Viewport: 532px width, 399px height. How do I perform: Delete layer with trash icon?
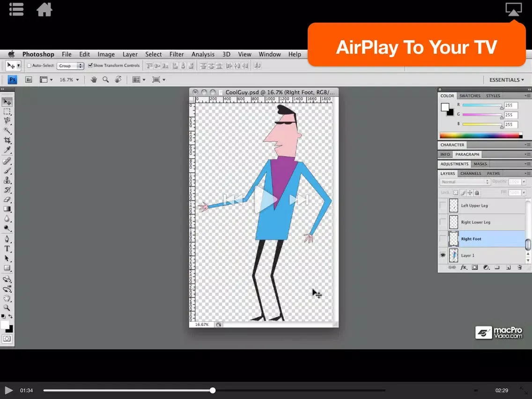click(519, 267)
